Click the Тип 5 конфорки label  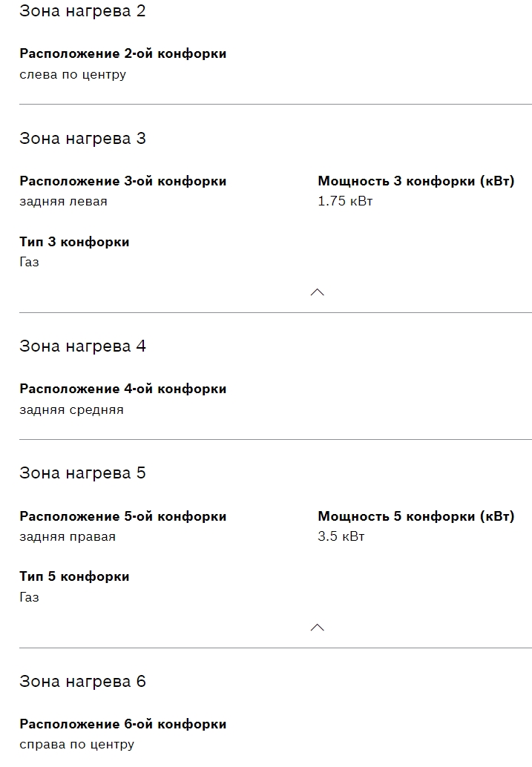74,576
